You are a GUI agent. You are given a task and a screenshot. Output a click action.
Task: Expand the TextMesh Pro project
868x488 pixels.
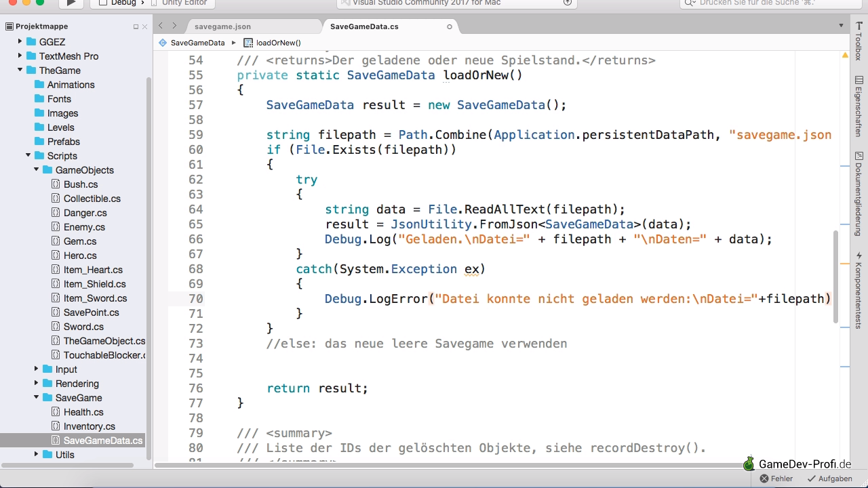click(20, 56)
